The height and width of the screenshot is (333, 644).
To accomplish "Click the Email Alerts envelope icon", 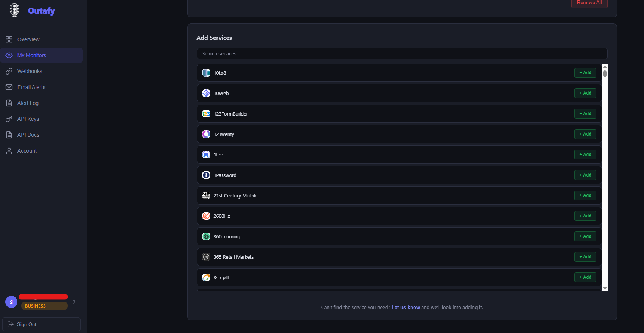I will 9,87.
